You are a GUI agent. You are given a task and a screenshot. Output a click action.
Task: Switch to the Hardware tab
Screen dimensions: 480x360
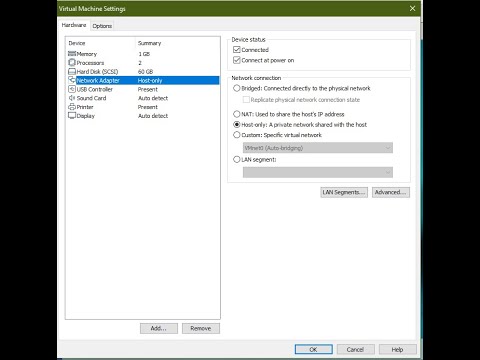click(x=74, y=25)
